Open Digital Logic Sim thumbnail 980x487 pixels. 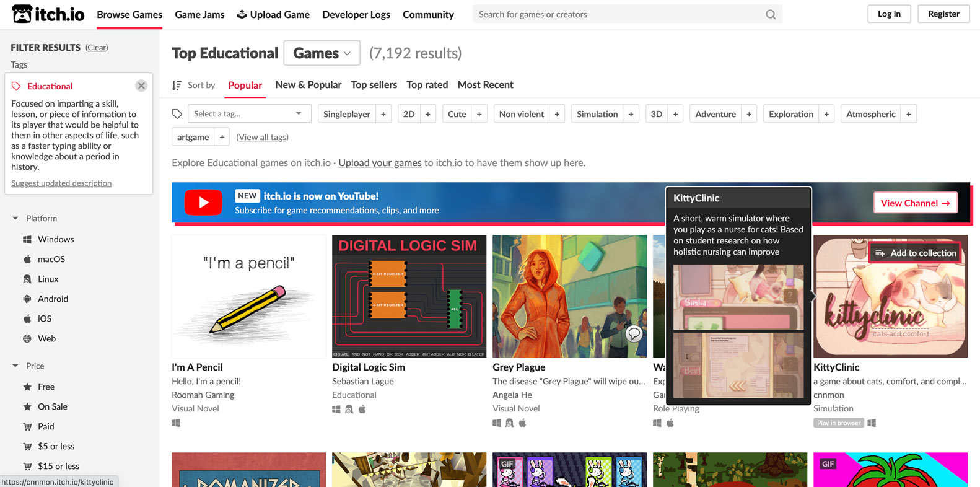[x=409, y=296]
